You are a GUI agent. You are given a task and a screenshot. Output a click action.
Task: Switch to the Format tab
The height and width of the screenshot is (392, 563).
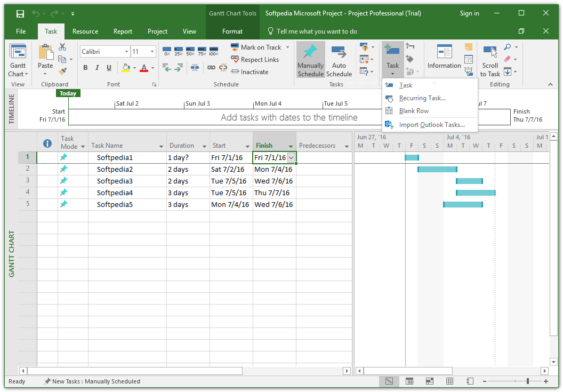coord(232,31)
